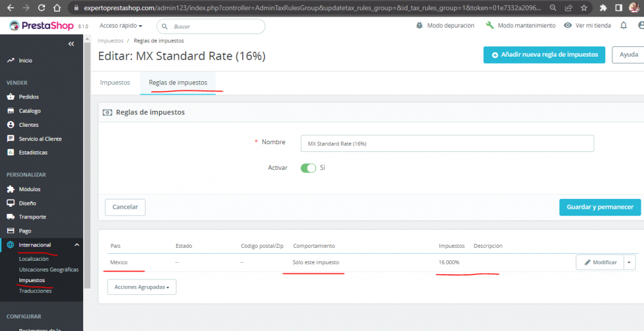Toggle the Activar switch
The image size is (644, 331).
click(308, 168)
